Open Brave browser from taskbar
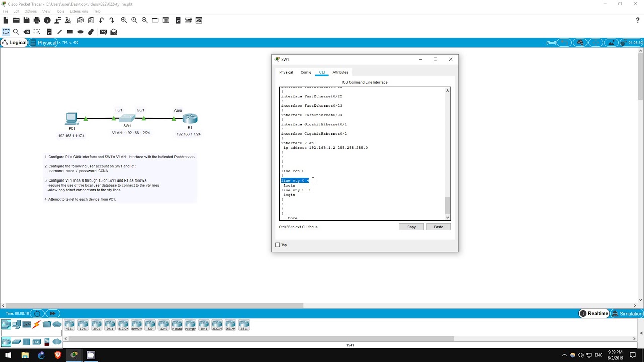The width and height of the screenshot is (644, 362). 58,355
